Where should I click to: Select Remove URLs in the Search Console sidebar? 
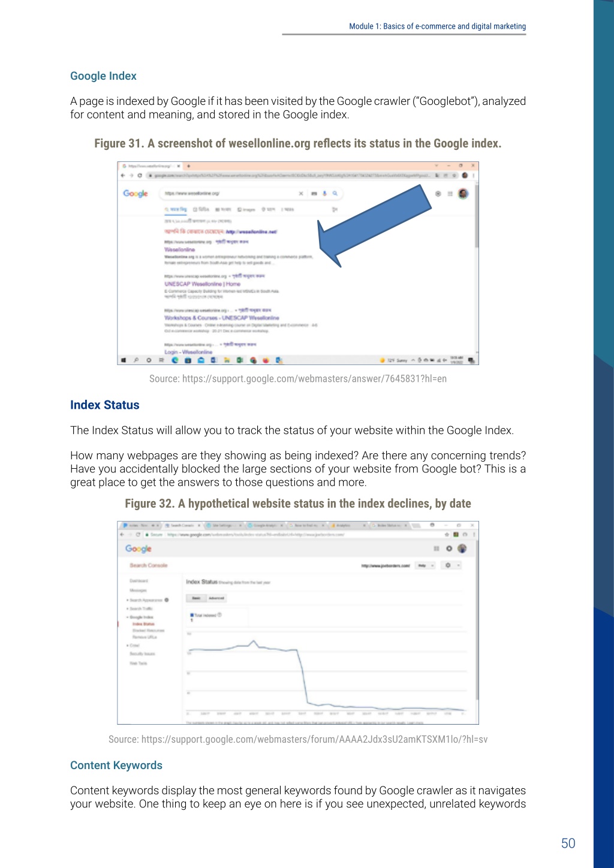144,637
